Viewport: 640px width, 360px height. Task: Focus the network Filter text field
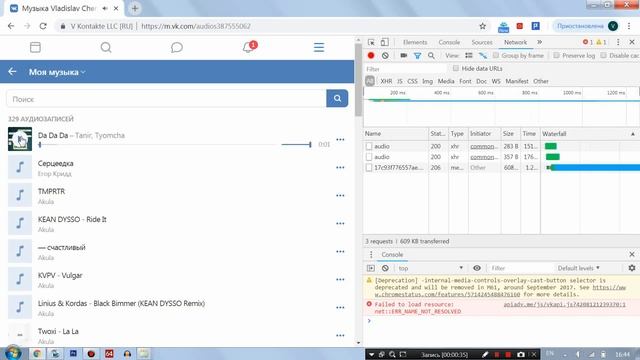coord(405,69)
